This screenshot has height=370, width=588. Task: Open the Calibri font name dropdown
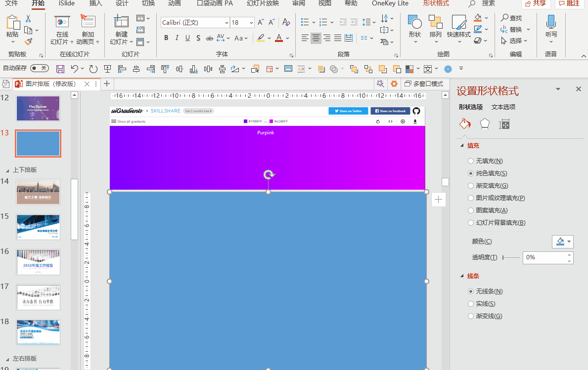pyautogui.click(x=195, y=22)
